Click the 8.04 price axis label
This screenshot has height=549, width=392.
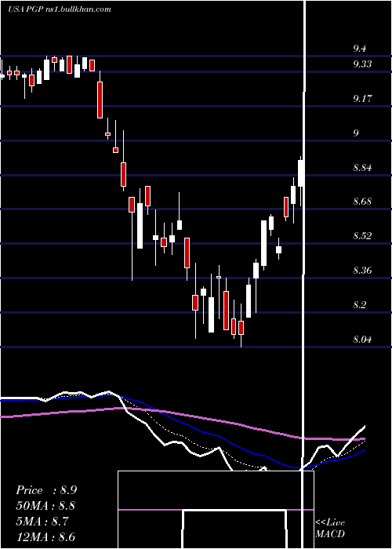[x=362, y=340]
